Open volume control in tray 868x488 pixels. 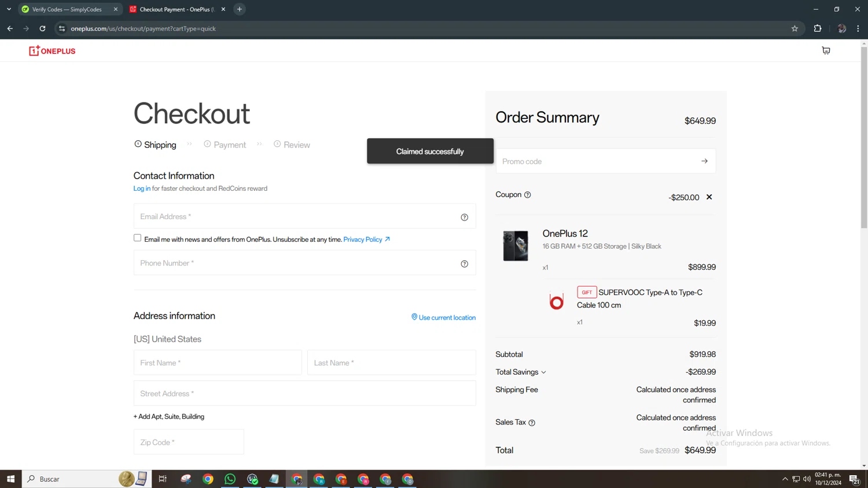coord(807,479)
